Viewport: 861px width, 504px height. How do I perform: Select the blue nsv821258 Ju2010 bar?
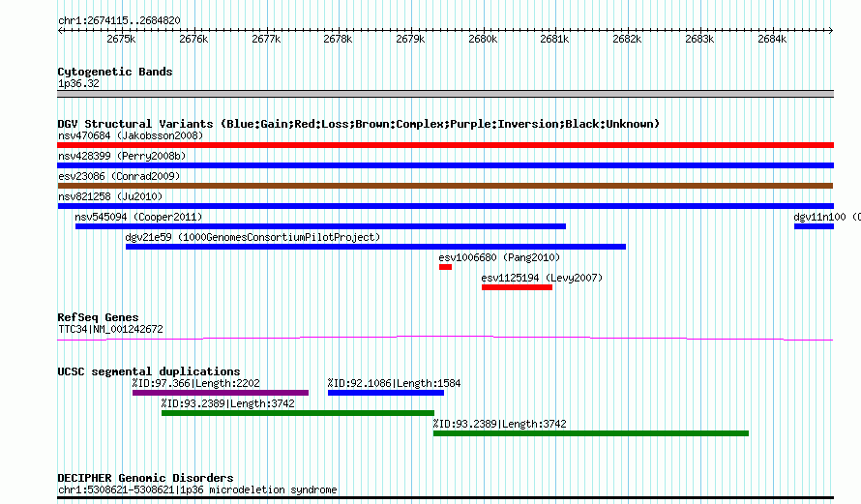(x=445, y=206)
